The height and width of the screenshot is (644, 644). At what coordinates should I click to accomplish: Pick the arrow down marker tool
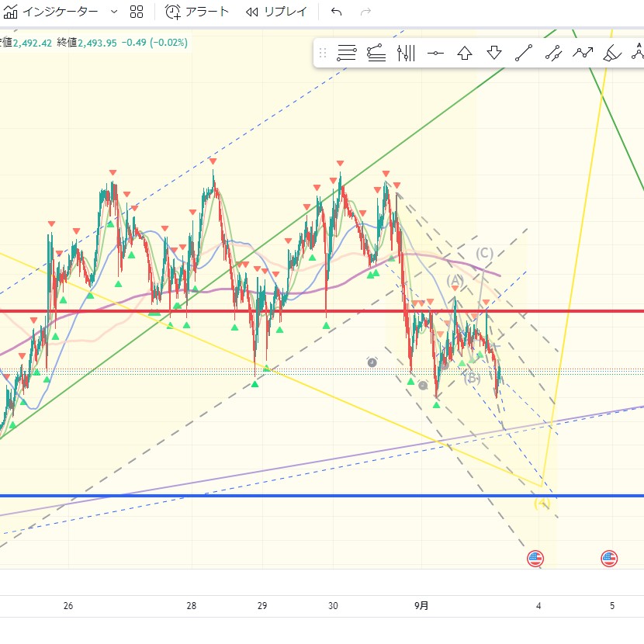[494, 54]
